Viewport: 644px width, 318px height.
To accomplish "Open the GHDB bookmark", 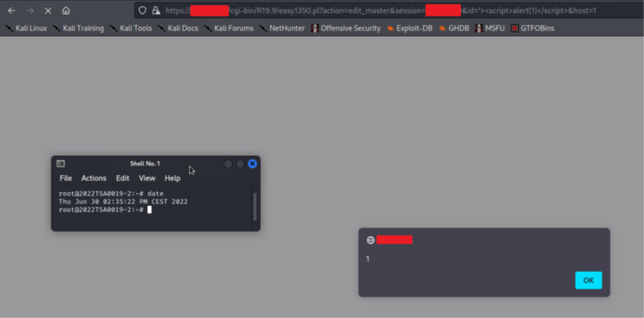I will 454,28.
